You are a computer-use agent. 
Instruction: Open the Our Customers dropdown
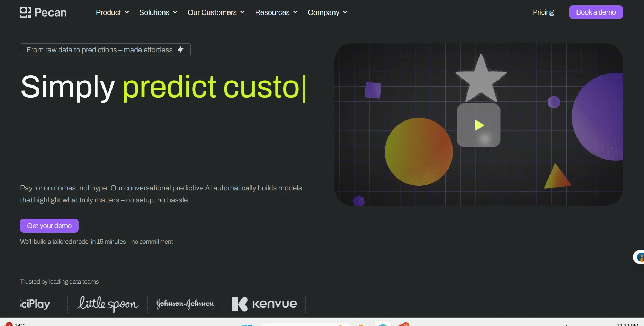[216, 12]
